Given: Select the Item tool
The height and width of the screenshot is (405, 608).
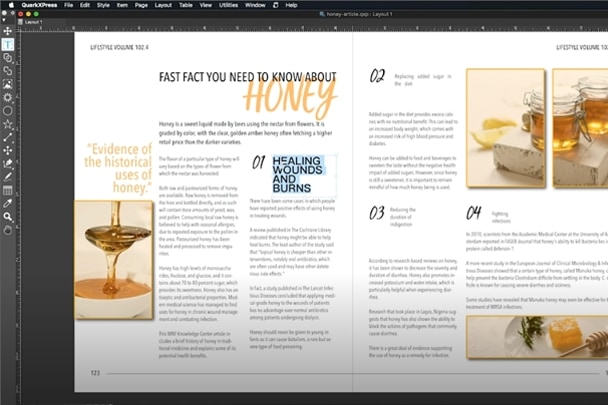Looking at the screenshot, I should coord(7,31).
